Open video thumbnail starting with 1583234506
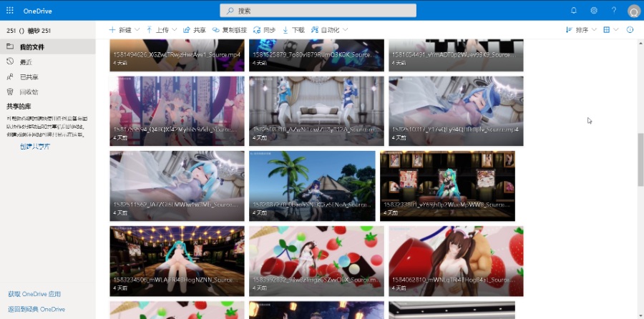This screenshot has height=319, width=644. [177, 261]
